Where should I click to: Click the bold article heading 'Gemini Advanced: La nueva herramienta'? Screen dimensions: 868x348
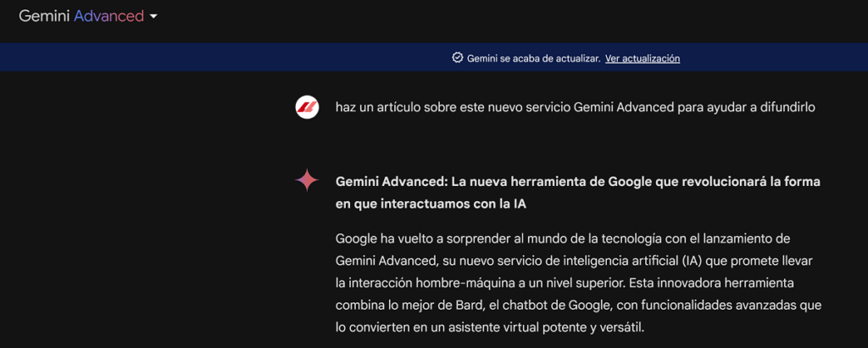578,182
